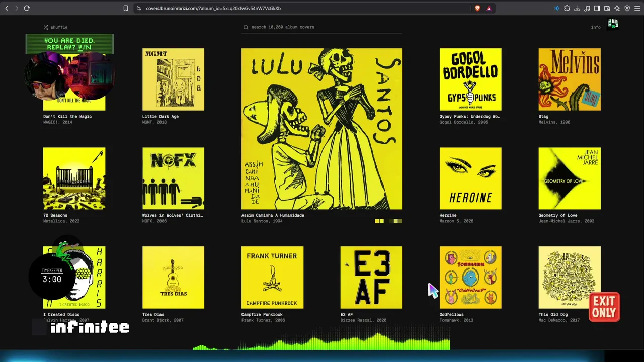Viewport: 644px width, 362px height.
Task: Click the audio-playing indicator in toolbar
Action: (x=556, y=8)
